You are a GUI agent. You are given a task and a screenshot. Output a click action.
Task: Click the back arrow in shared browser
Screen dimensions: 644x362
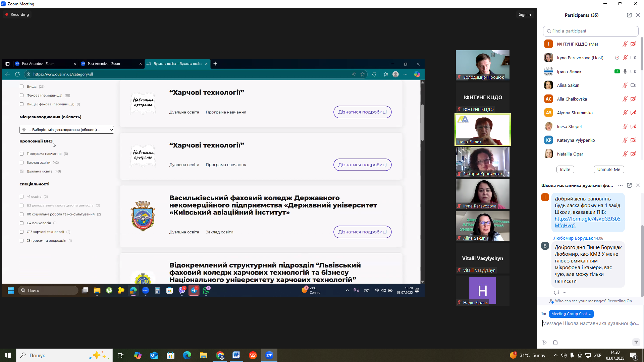pos(7,74)
